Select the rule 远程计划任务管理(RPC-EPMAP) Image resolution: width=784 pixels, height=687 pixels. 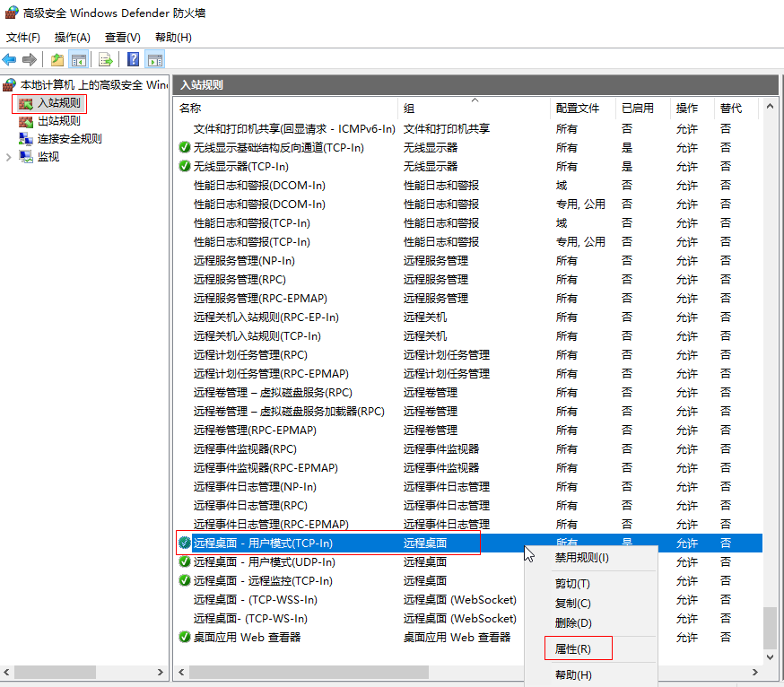[271, 373]
